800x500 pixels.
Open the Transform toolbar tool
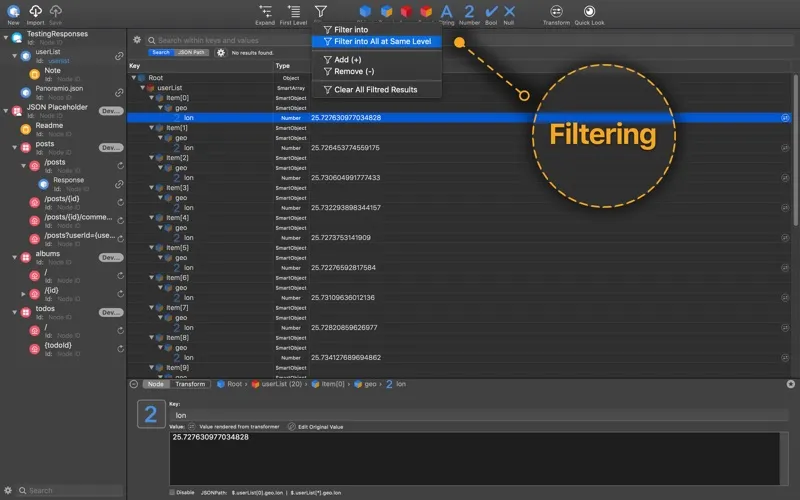(x=556, y=11)
